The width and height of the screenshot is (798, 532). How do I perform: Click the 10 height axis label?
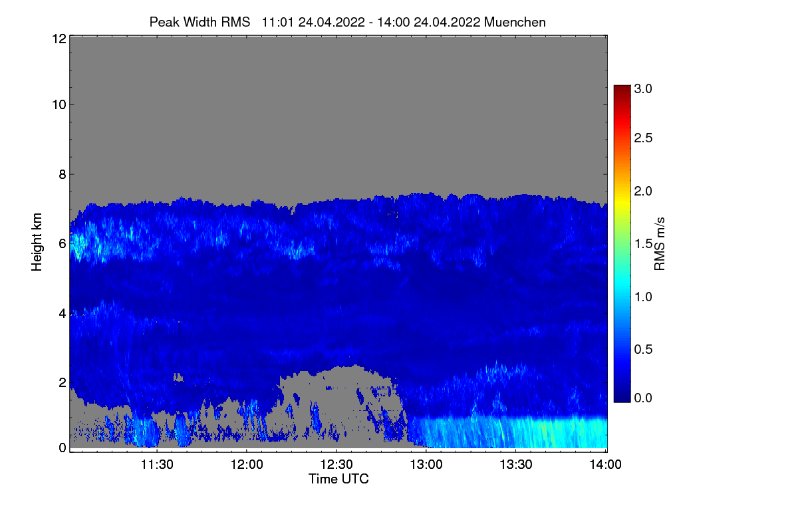click(59, 104)
